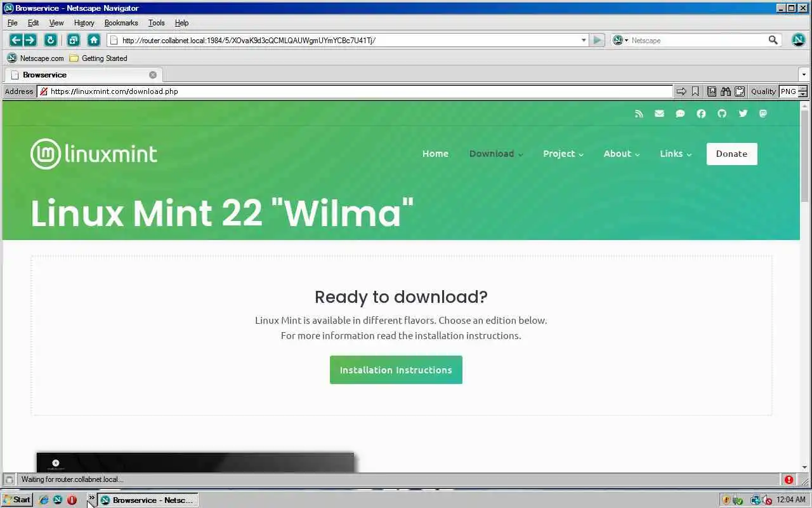Click the green-check safely remove hardware tray icon
This screenshot has height=508, width=812.
(x=738, y=500)
